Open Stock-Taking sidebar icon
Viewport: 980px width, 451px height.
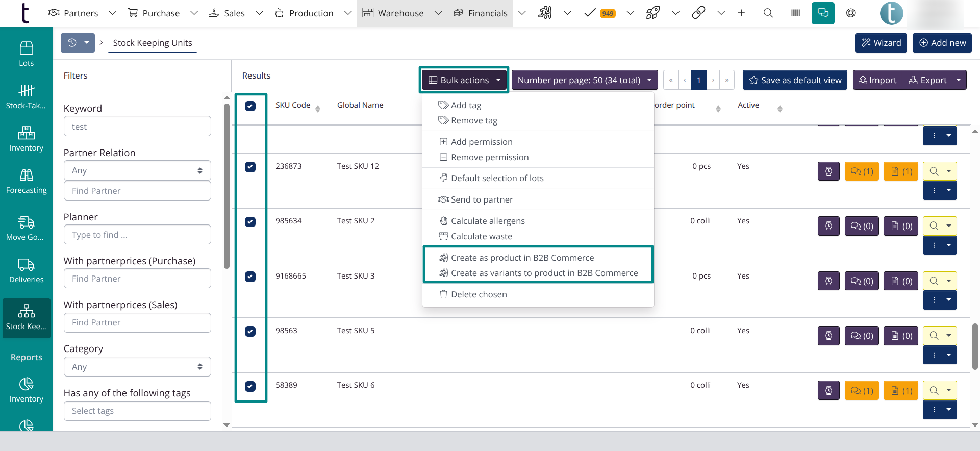[x=26, y=96]
